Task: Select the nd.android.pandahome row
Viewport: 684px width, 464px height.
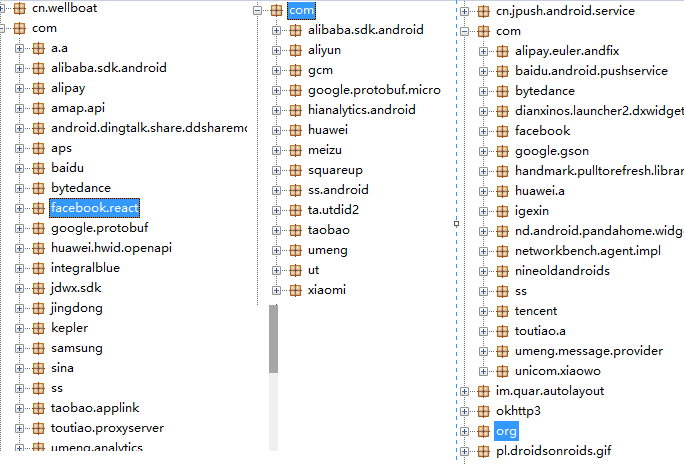Action: pos(599,231)
